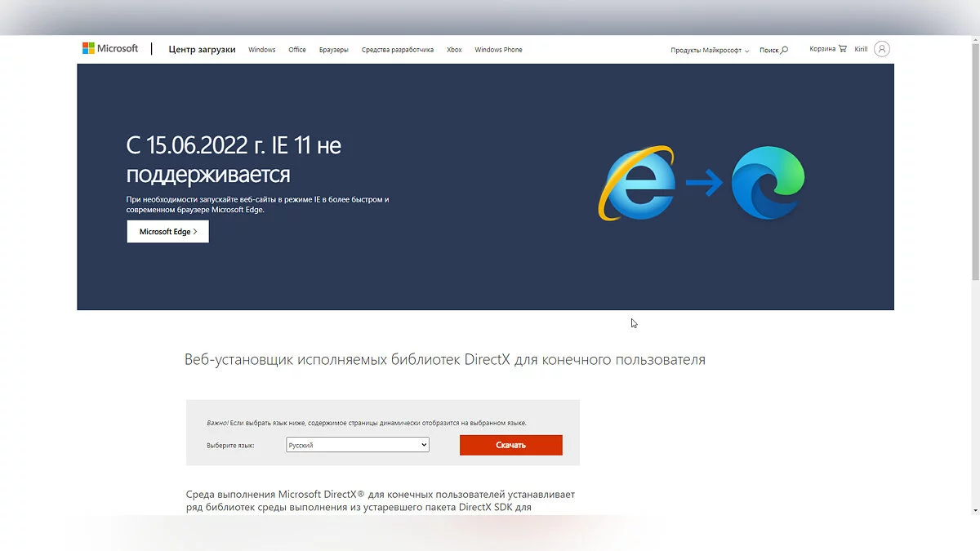Click the blue arrow between browser logos
The image size is (980, 551).
(703, 183)
